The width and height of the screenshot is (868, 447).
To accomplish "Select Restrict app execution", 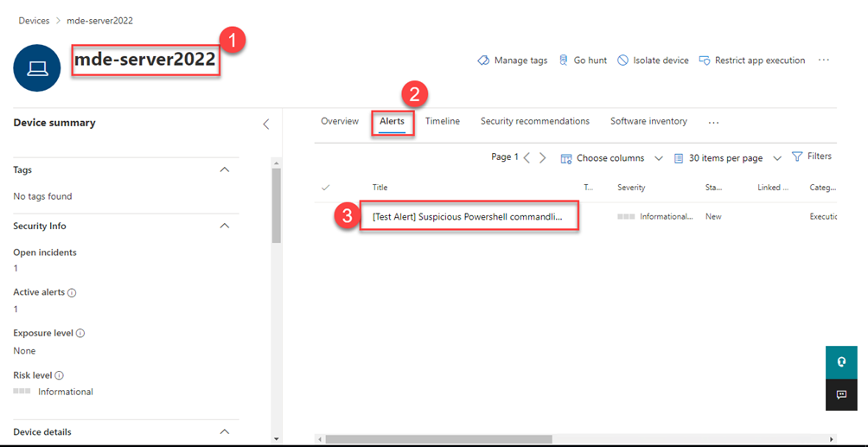I will [x=752, y=61].
